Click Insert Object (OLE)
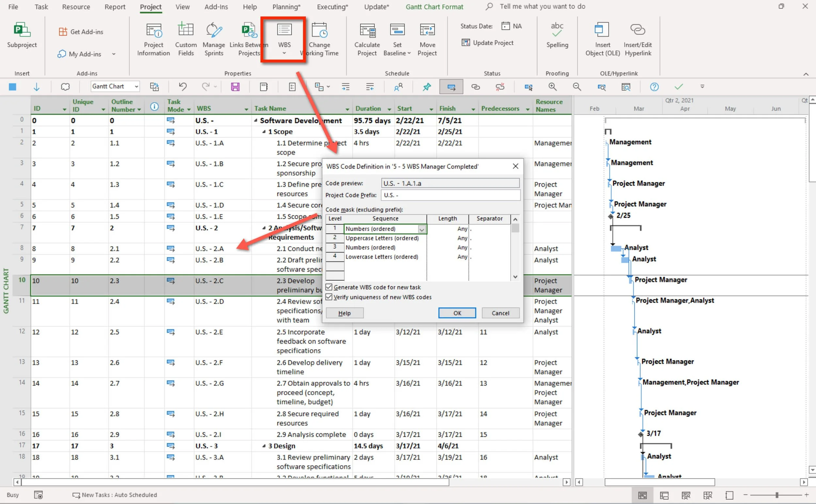This screenshot has width=816, height=504. [x=603, y=39]
